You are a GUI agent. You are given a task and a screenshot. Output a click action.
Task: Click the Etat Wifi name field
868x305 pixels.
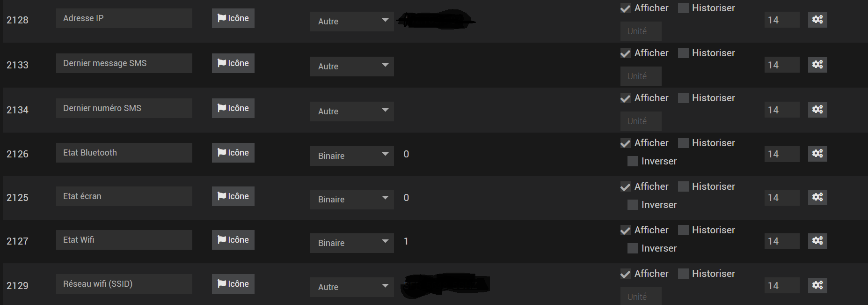coord(124,240)
